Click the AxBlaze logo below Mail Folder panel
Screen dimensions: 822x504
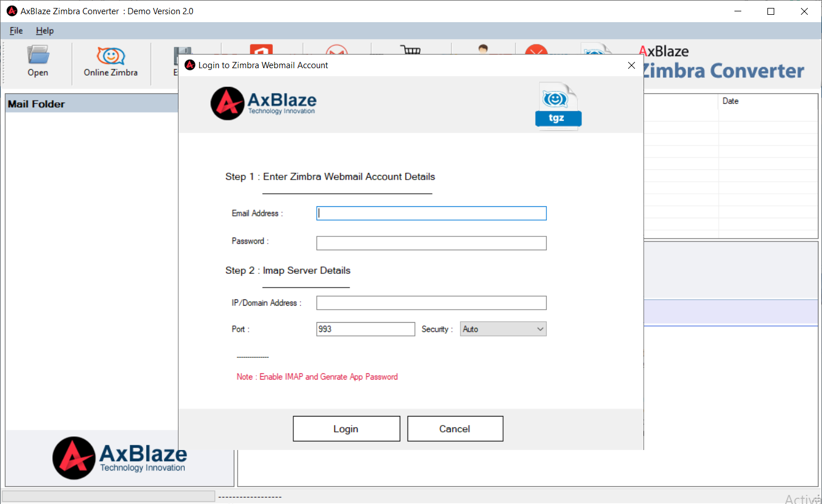pos(120,458)
